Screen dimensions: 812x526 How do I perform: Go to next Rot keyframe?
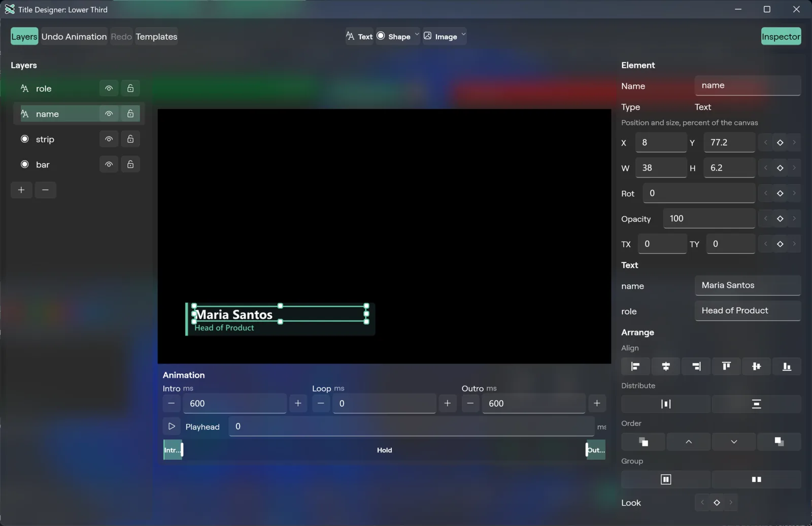[794, 193]
